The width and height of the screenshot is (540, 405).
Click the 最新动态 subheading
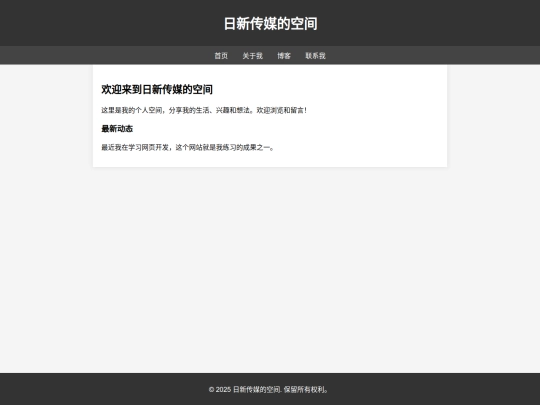117,129
